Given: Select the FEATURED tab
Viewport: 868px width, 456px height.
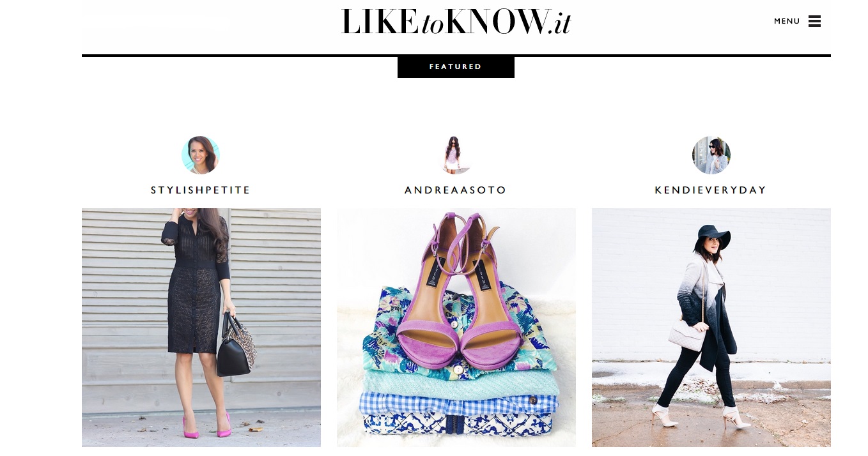Looking at the screenshot, I should (456, 67).
